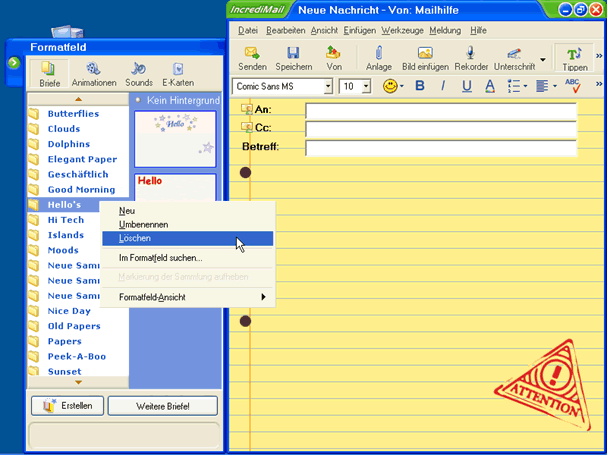
Task: Toggle the Tippen typing effect
Action: point(575,59)
